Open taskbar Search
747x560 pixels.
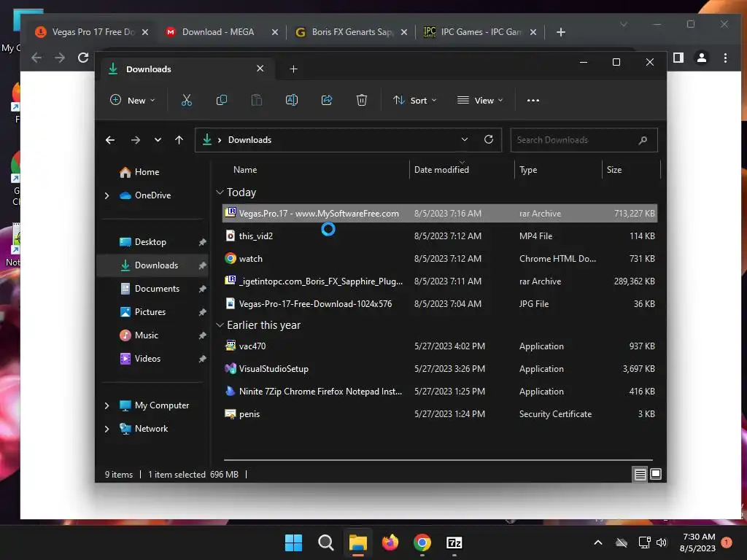click(x=326, y=542)
